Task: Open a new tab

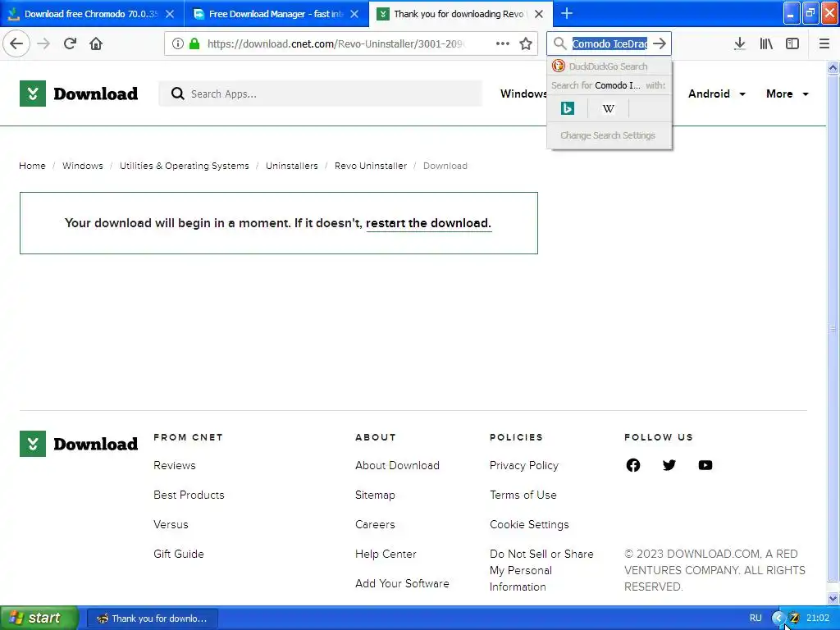Action: pyautogui.click(x=566, y=13)
